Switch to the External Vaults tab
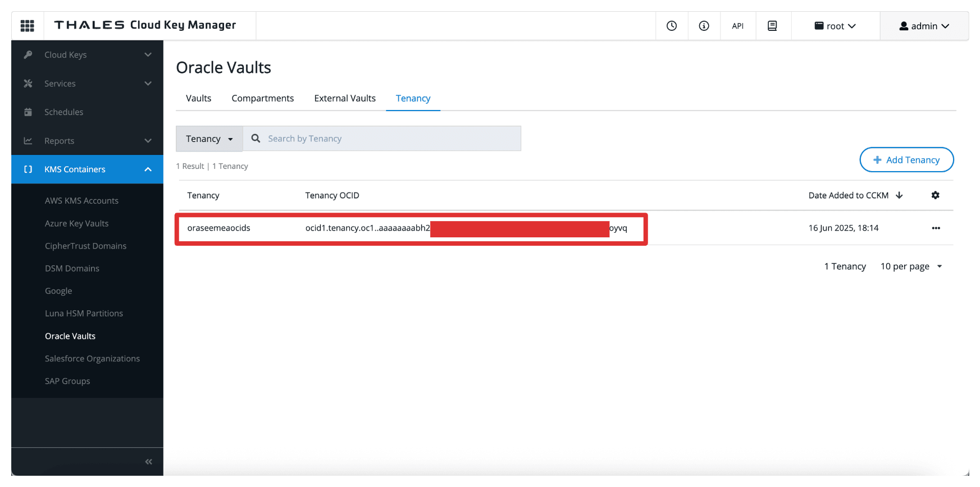The height and width of the screenshot is (487, 980). pos(345,98)
